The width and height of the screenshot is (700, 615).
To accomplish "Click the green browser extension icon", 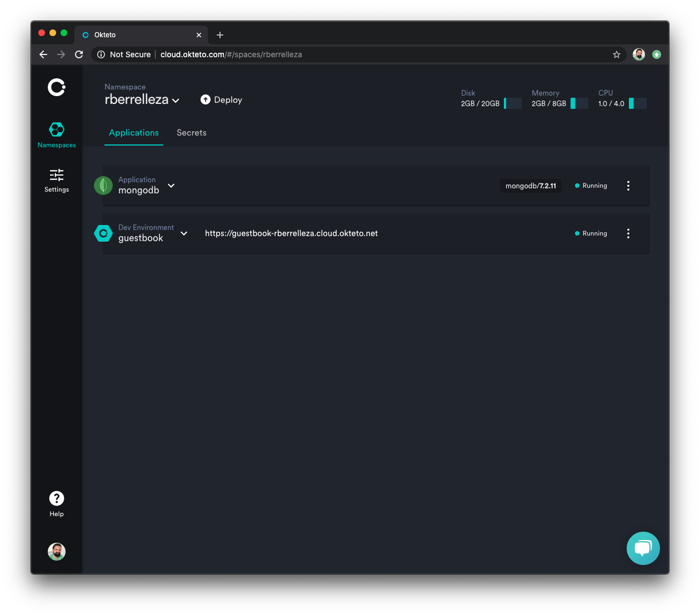I will click(x=657, y=54).
